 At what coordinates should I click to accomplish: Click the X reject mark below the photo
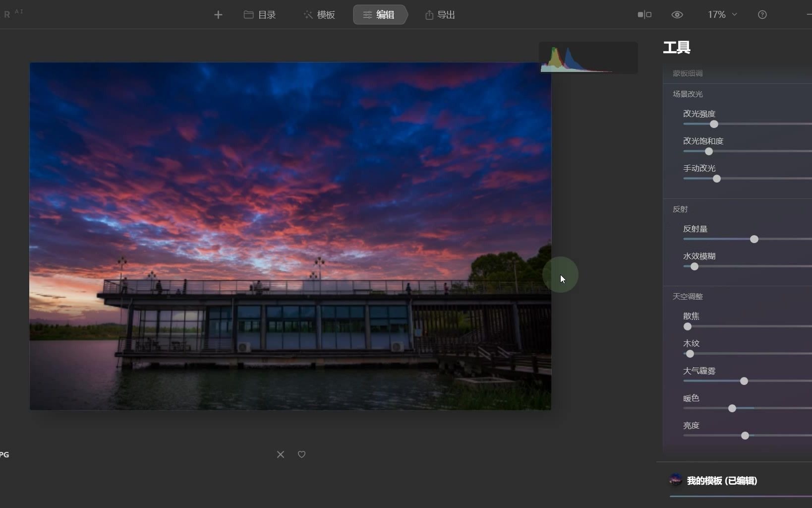pyautogui.click(x=281, y=454)
